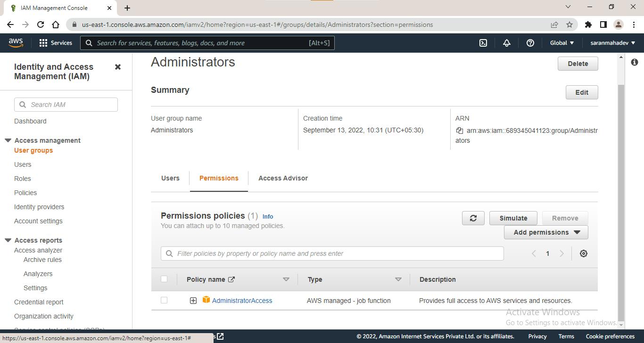This screenshot has height=343, width=644.
Task: Open the Privacy footer link
Action: click(537, 336)
